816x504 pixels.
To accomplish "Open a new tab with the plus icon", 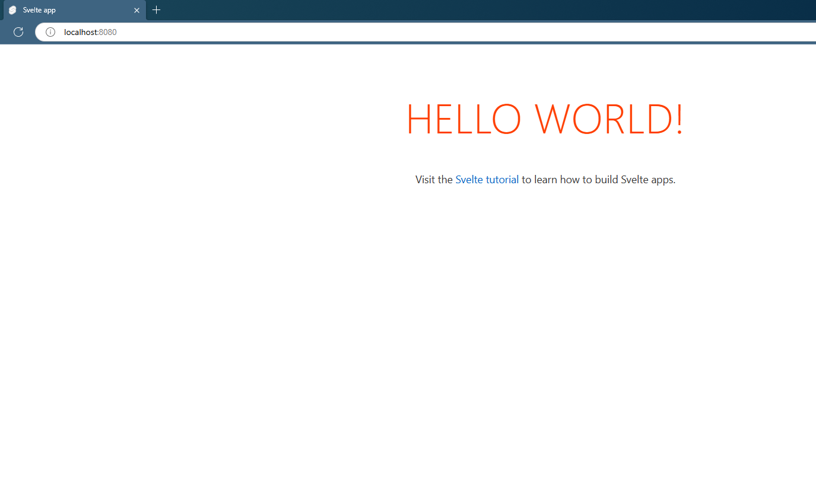I will coord(156,10).
